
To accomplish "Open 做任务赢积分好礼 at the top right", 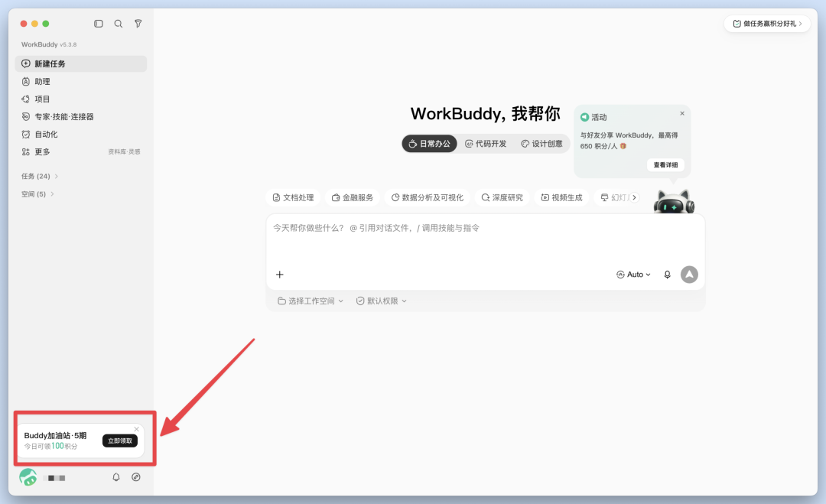I will point(767,24).
